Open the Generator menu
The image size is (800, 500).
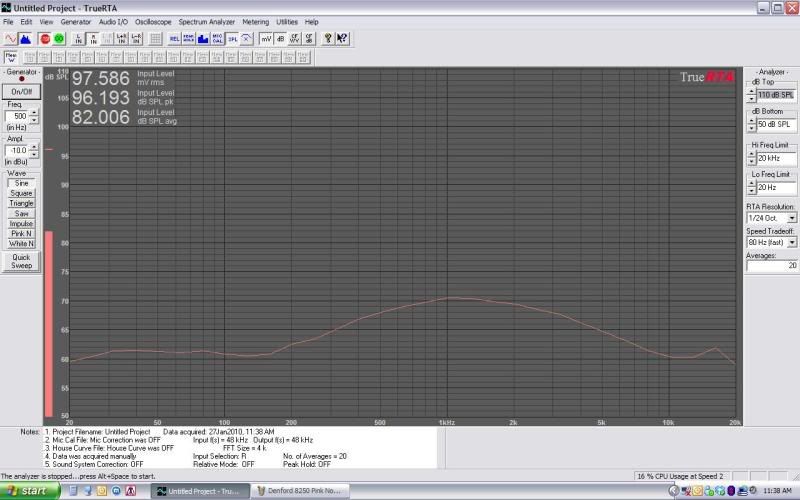[x=76, y=22]
